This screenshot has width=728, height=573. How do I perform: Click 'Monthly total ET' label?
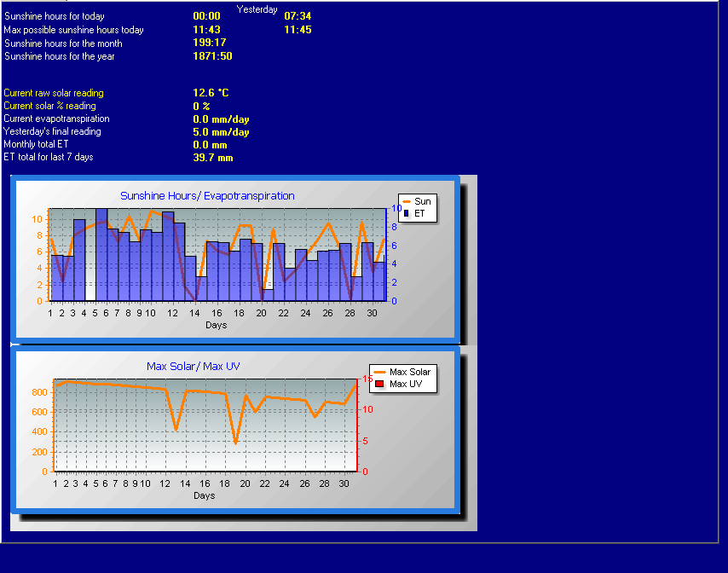[x=36, y=144]
